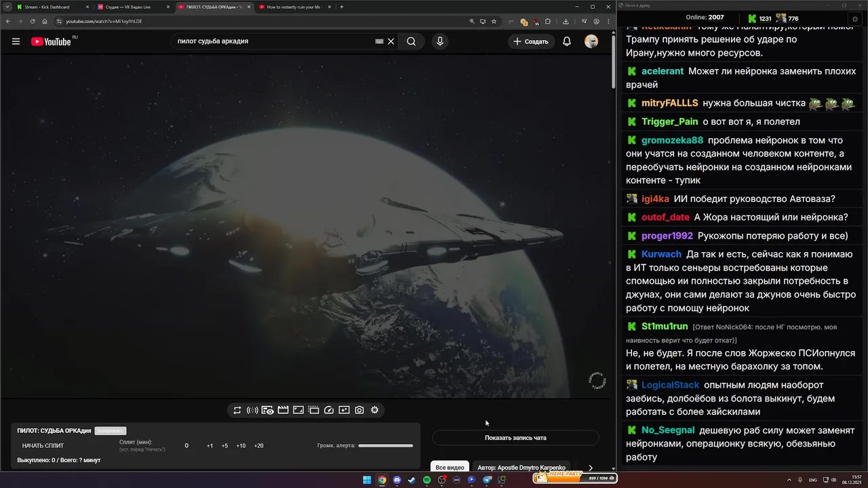Viewport: 868px width, 488px height.
Task: Open Windows Start menu in taskbar
Action: tap(367, 480)
